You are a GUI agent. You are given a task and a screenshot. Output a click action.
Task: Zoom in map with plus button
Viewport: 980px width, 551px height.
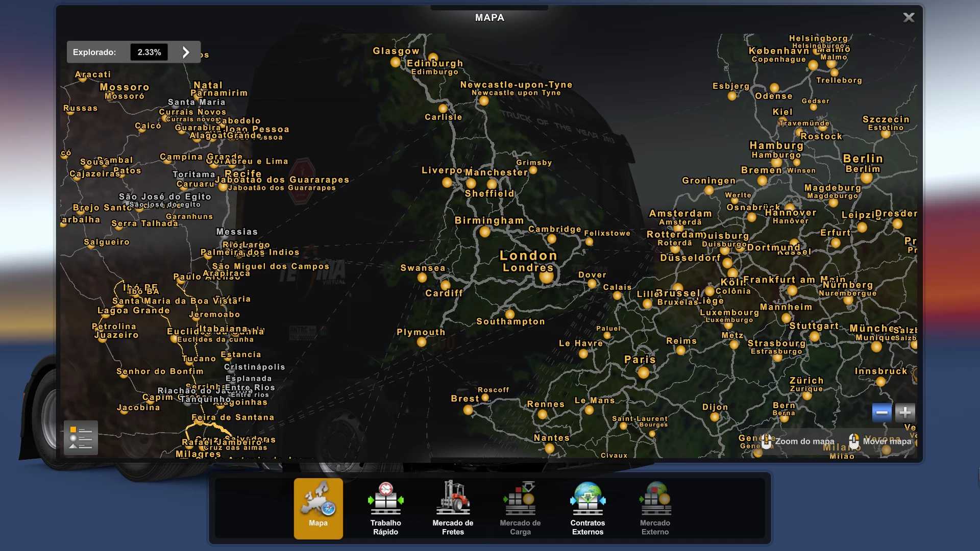click(905, 412)
